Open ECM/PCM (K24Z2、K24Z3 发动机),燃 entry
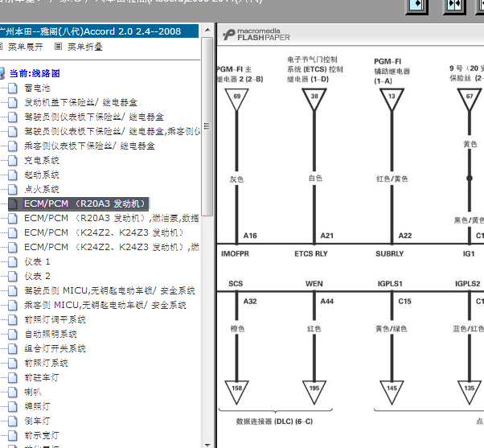484x448 pixels. [112, 247]
